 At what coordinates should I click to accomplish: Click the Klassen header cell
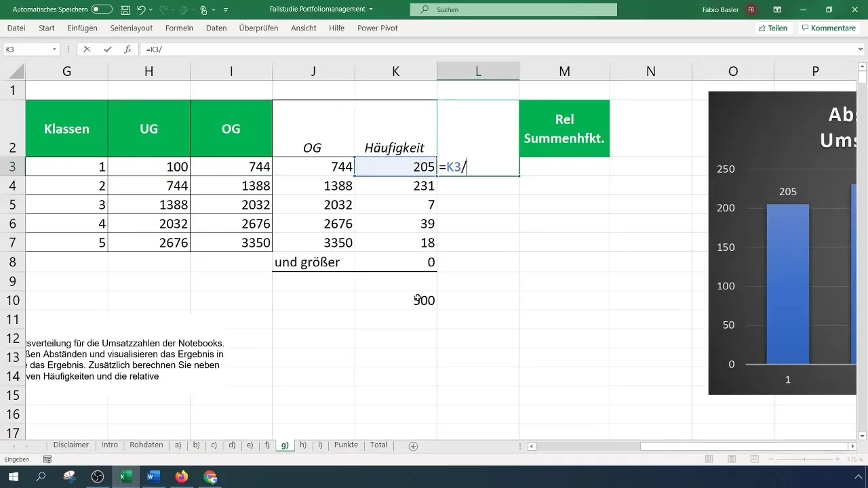tap(66, 129)
